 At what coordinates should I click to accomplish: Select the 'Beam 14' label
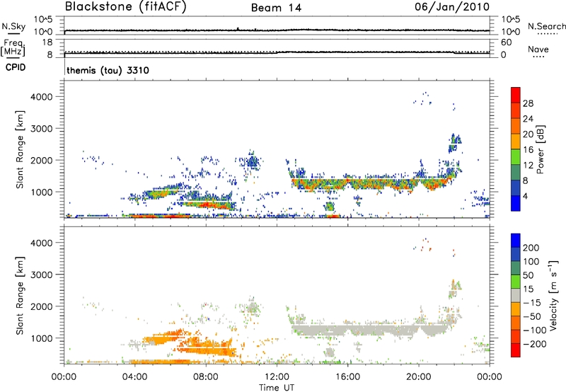tap(276, 8)
